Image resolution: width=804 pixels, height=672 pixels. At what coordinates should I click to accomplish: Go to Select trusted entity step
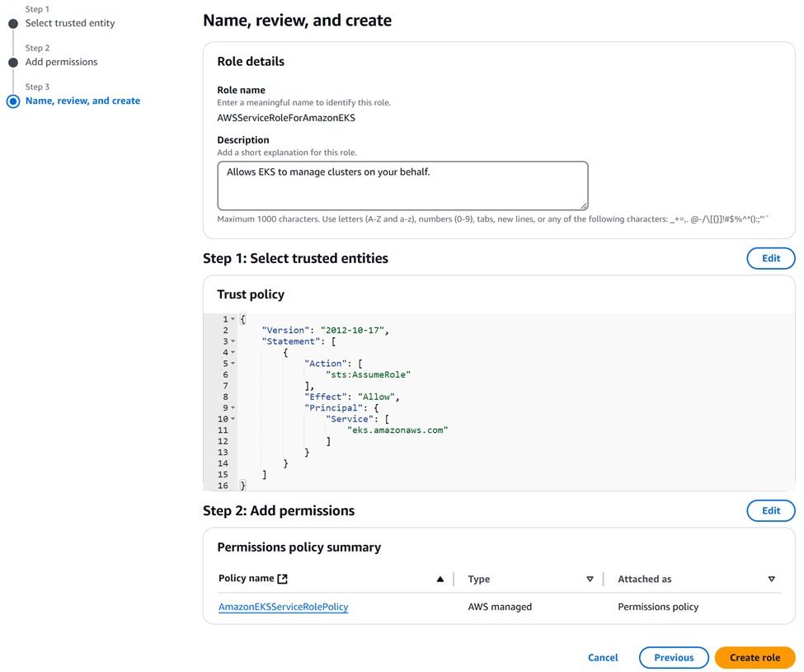(x=70, y=23)
